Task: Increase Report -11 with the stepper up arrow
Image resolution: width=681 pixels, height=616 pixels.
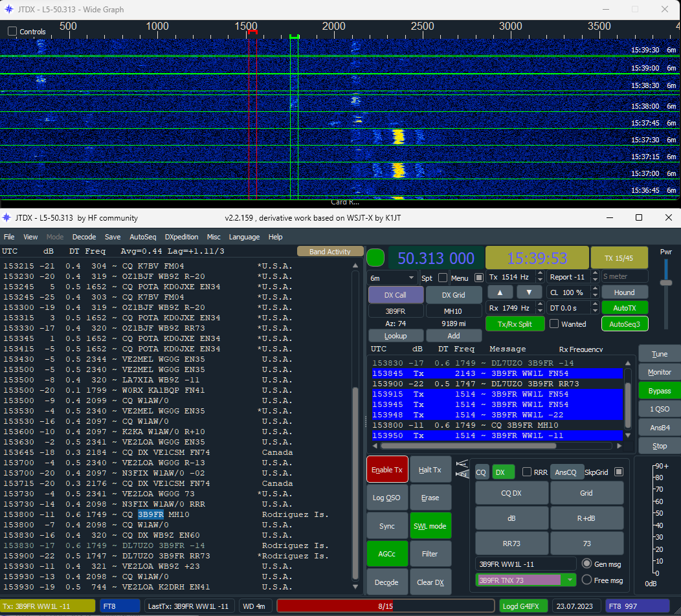Action: pyautogui.click(x=595, y=274)
